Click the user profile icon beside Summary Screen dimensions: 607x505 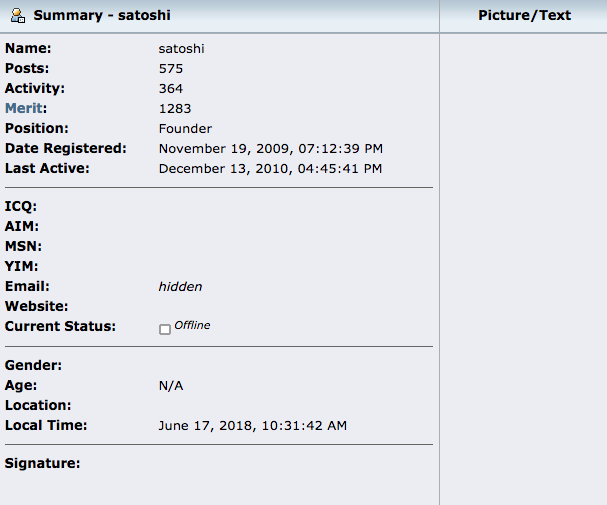tap(18, 16)
